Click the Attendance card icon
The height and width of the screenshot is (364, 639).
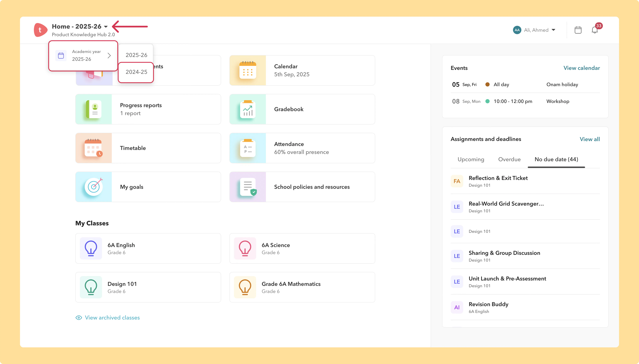(x=248, y=148)
